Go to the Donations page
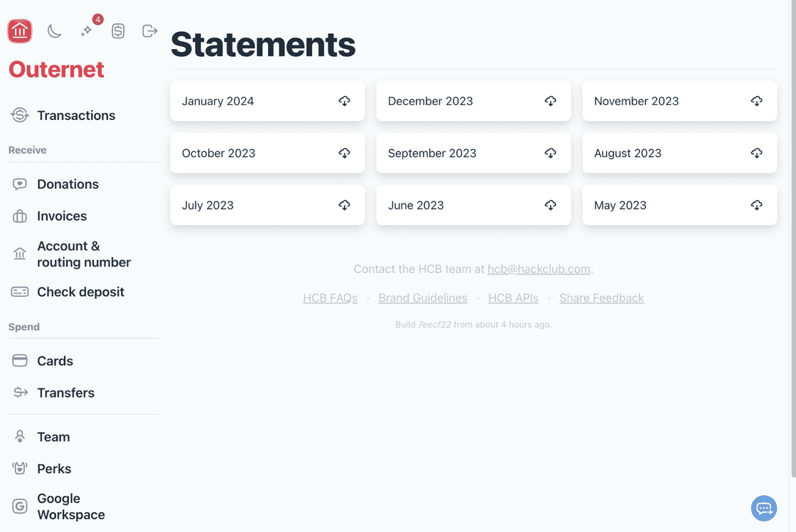The width and height of the screenshot is (796, 532). click(x=68, y=184)
